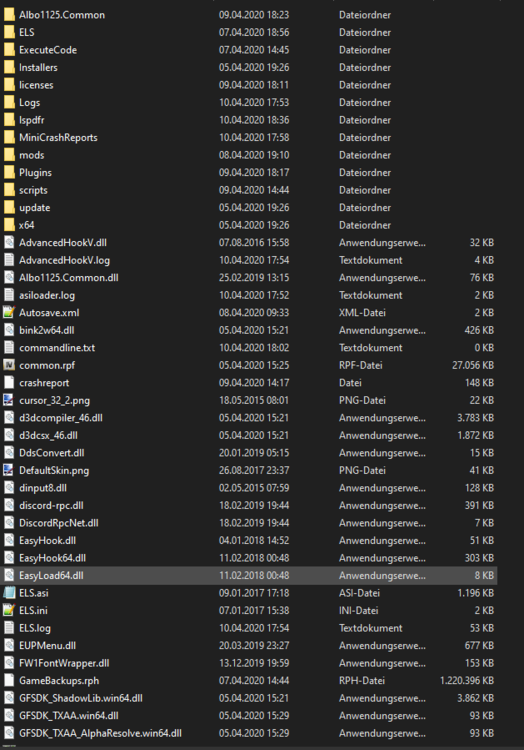Click the commandline.txt file name
The width and height of the screenshot is (524, 750).
click(x=57, y=348)
